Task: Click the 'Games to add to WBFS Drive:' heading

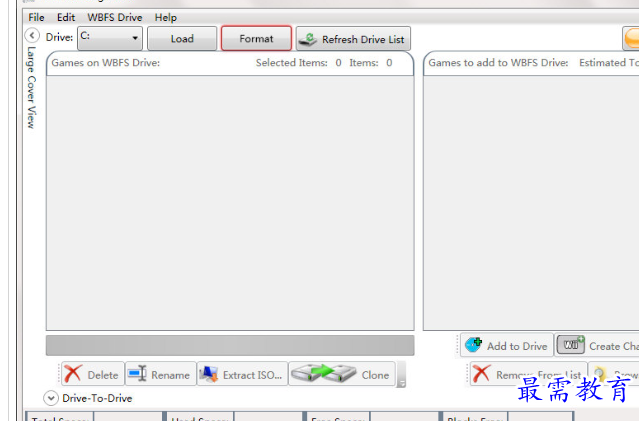Action: click(x=498, y=63)
